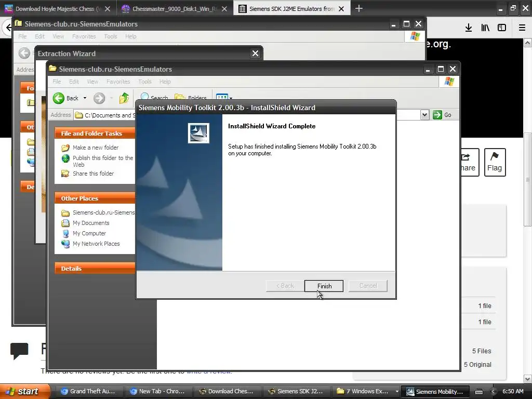Open Back history dropdown arrow in Explorer

[85, 98]
